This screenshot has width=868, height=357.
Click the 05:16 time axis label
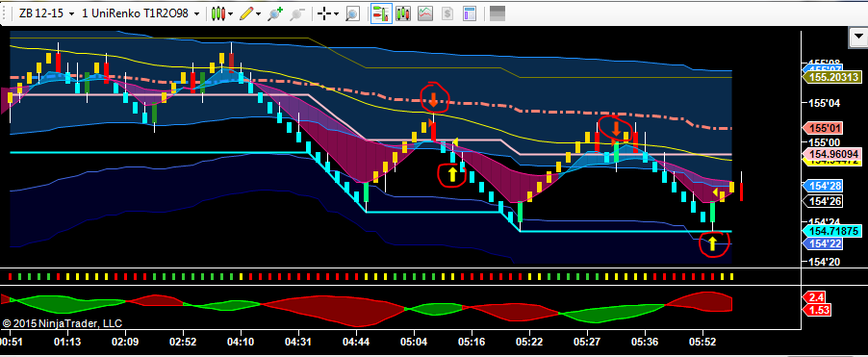(472, 342)
